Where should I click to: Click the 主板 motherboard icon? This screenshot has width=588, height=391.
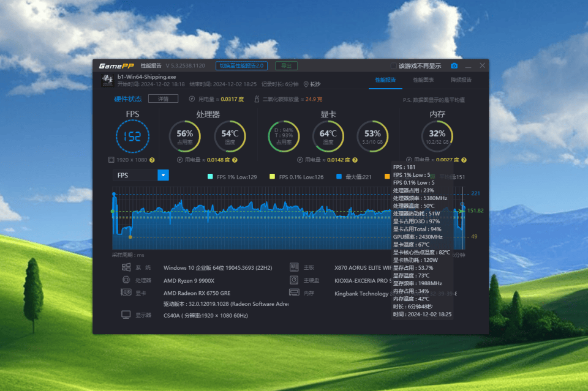coord(294,267)
